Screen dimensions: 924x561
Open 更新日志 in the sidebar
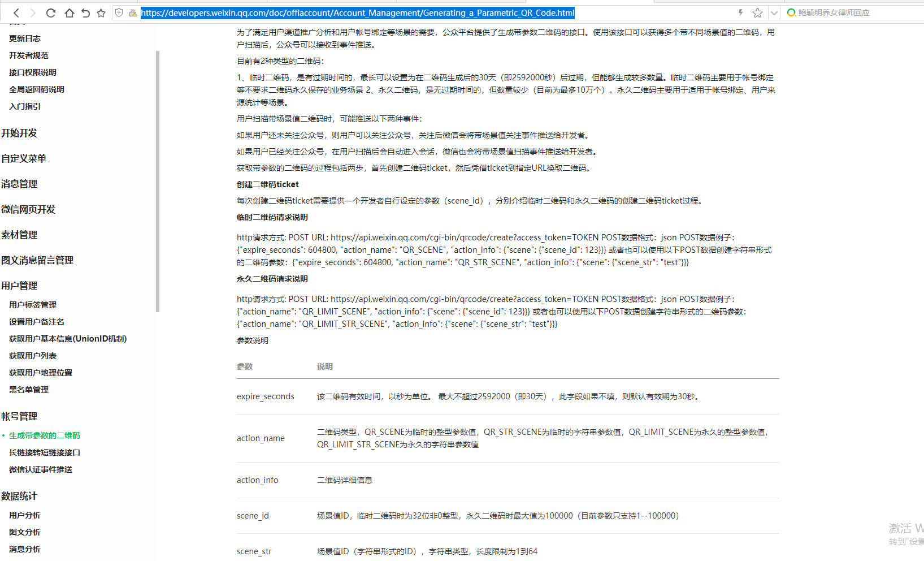[x=25, y=38]
